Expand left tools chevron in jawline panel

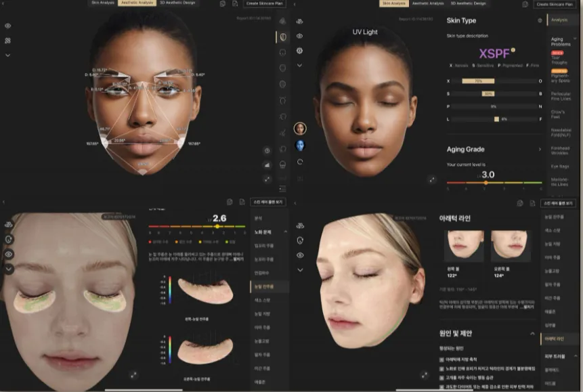[300, 270]
